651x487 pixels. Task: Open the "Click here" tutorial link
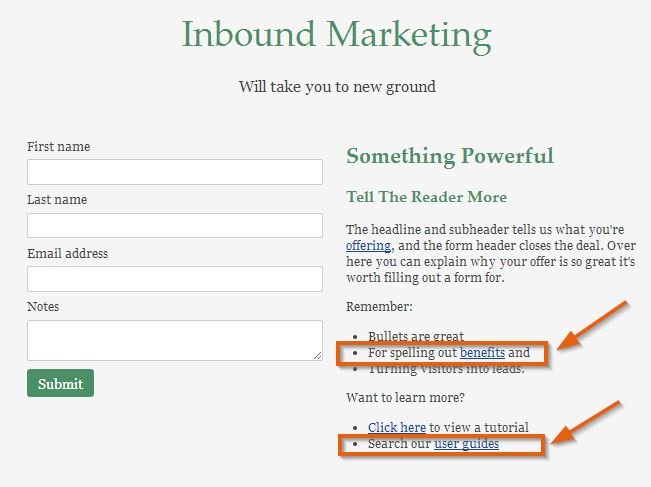397,427
